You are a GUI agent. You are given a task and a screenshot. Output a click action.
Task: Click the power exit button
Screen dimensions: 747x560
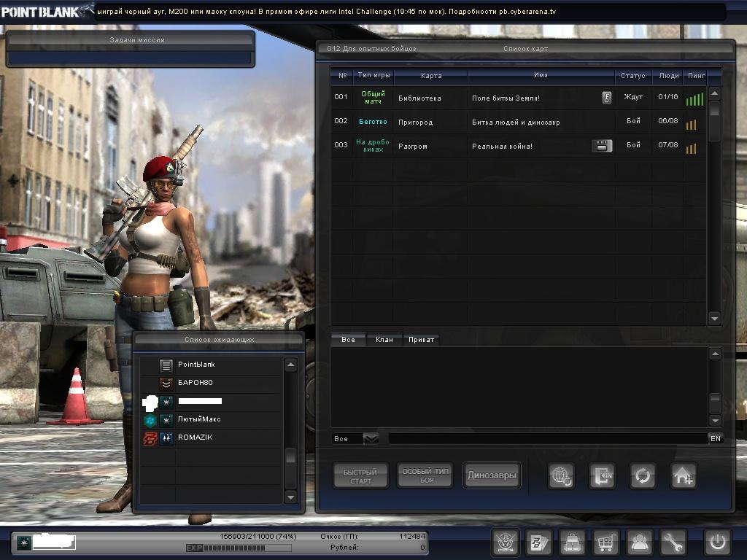coord(717,542)
